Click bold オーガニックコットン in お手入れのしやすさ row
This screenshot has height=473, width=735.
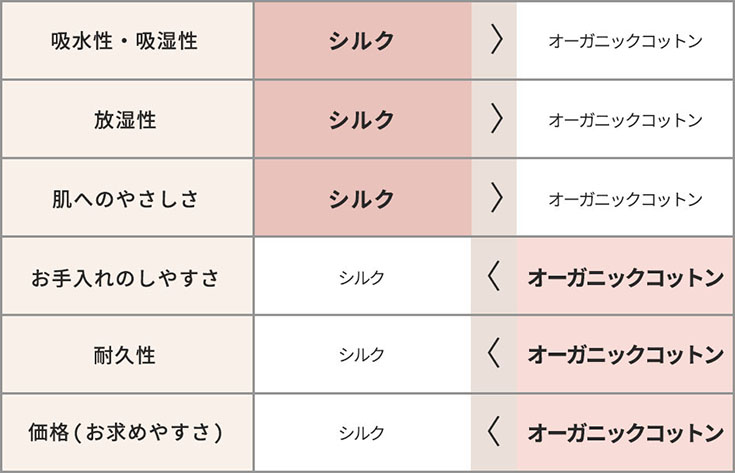tap(625, 277)
